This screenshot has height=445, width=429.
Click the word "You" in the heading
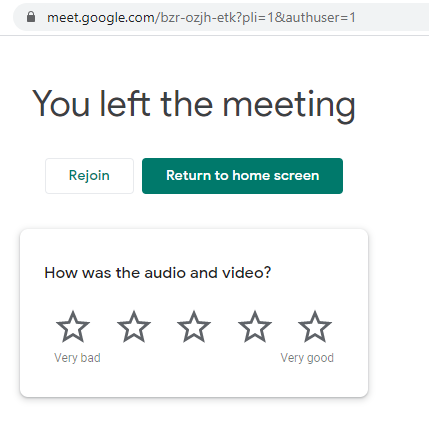[61, 104]
